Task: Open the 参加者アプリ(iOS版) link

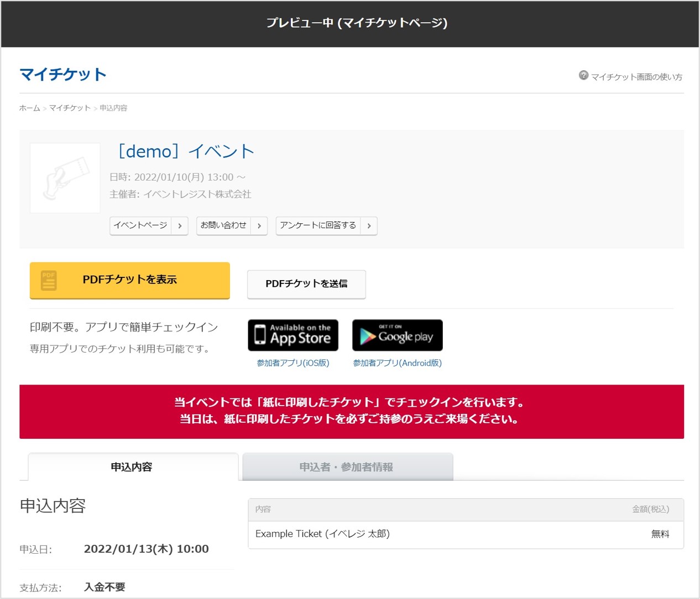Action: (292, 363)
